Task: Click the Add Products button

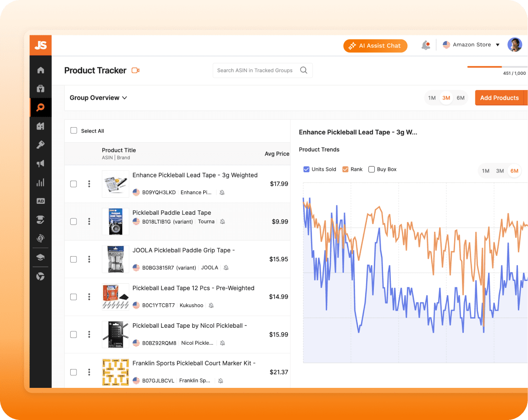Action: coord(500,98)
